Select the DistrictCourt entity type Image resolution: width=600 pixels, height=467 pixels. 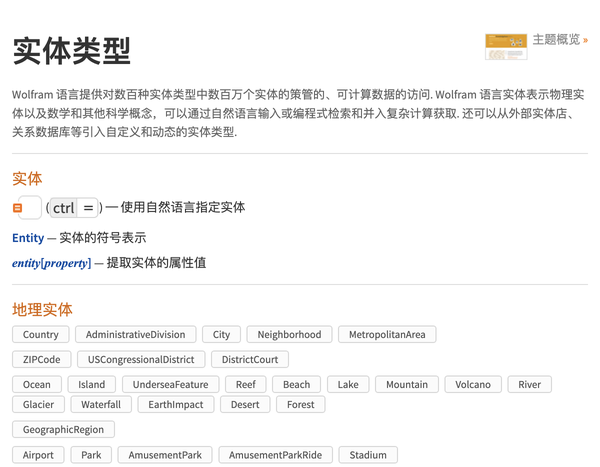coord(250,359)
